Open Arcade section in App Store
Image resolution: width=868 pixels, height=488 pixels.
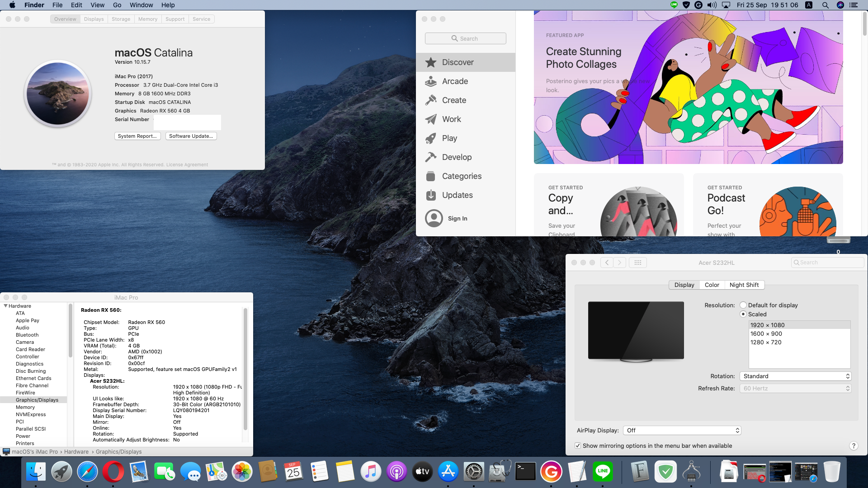(465, 81)
